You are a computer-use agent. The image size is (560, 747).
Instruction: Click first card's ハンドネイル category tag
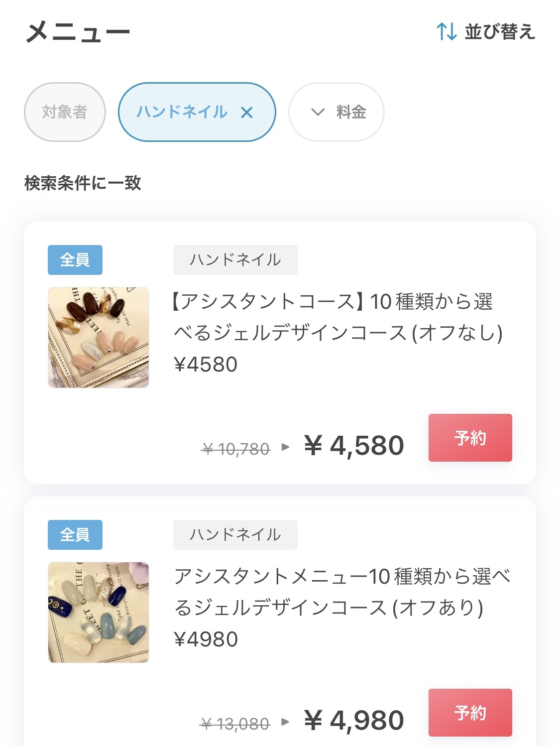pyautogui.click(x=235, y=259)
